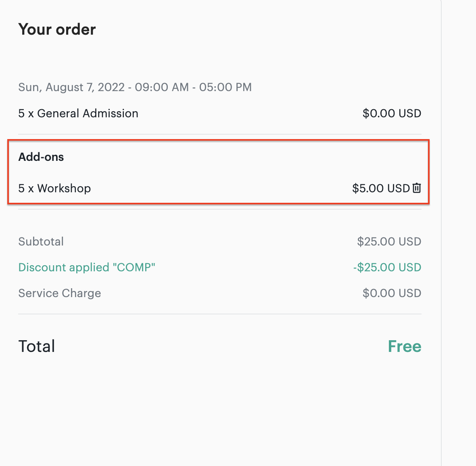Click the Subtotal label
This screenshot has width=476, height=466.
41,242
